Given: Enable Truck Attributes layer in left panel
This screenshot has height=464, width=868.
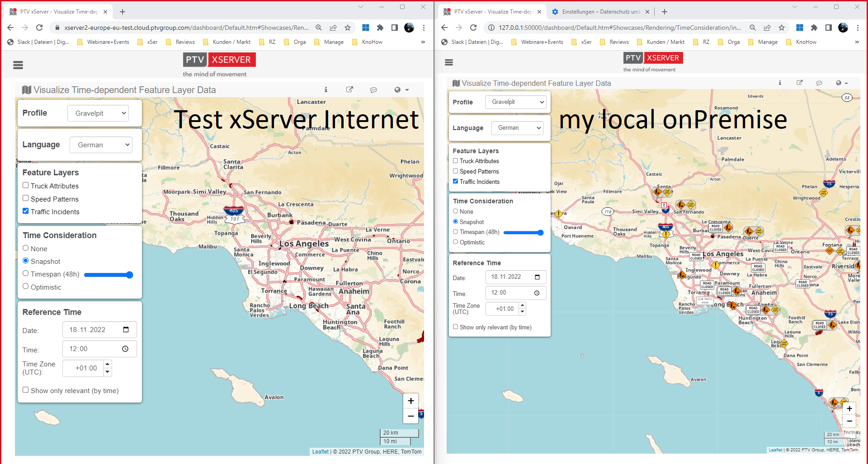Looking at the screenshot, I should click(x=26, y=185).
